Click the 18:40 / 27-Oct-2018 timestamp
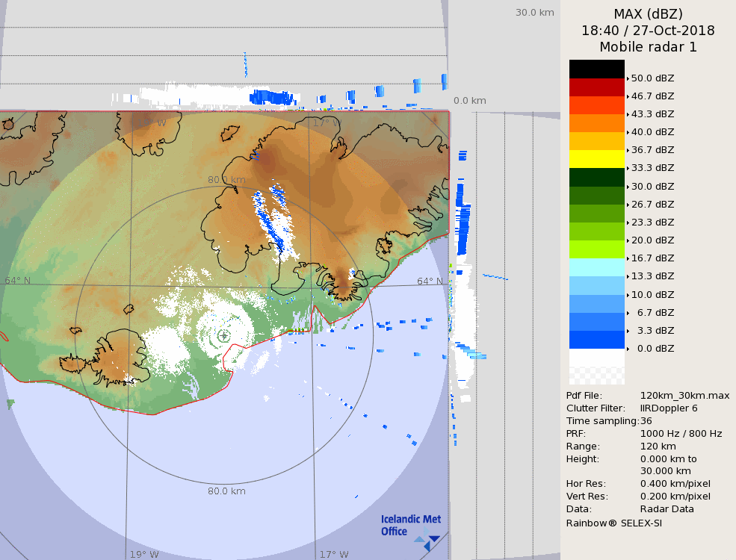Viewport: 736px width, 560px height. (648, 31)
